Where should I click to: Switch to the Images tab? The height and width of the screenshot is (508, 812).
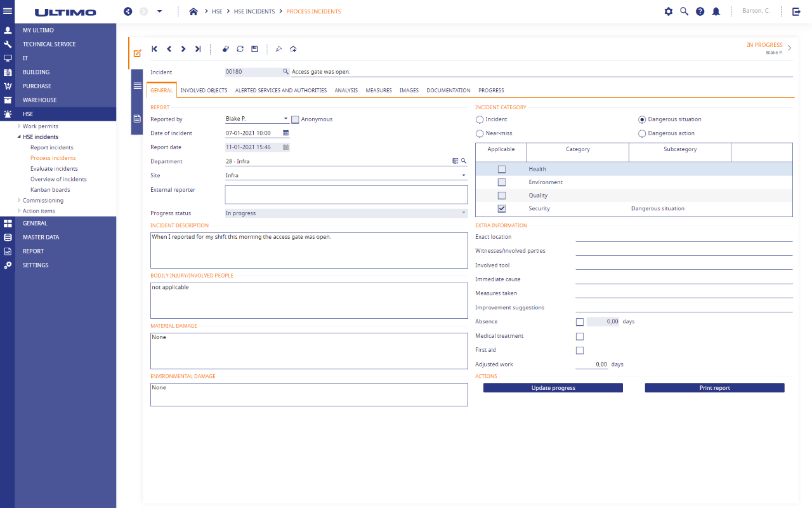pos(409,91)
